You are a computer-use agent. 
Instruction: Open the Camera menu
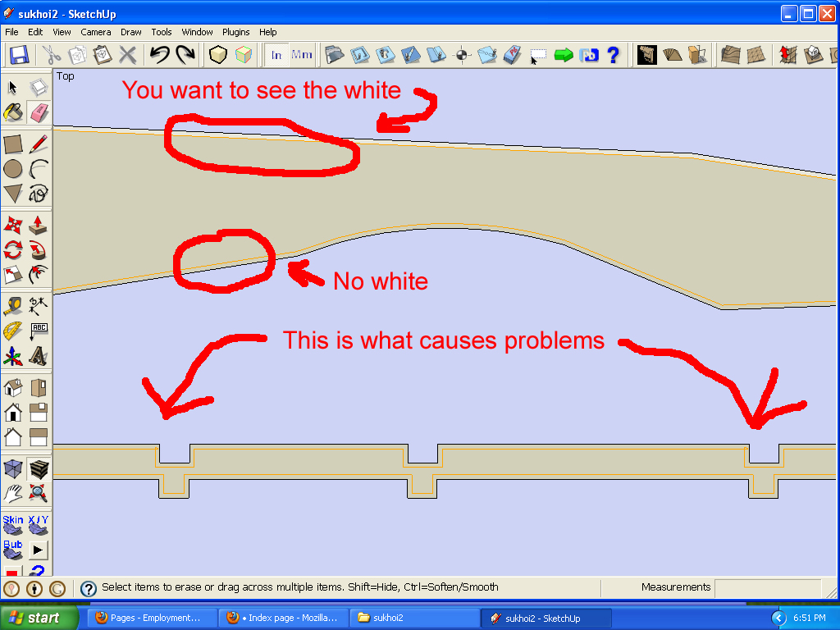[96, 32]
